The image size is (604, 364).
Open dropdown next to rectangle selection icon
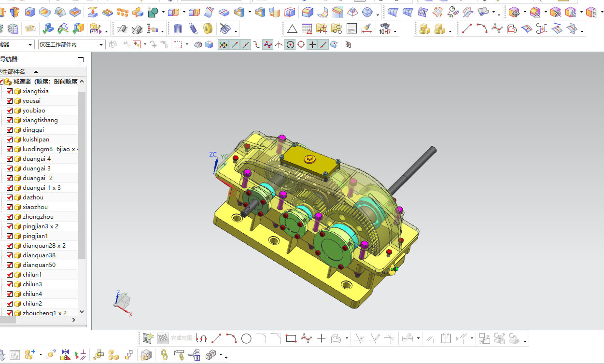pyautogui.click(x=187, y=45)
